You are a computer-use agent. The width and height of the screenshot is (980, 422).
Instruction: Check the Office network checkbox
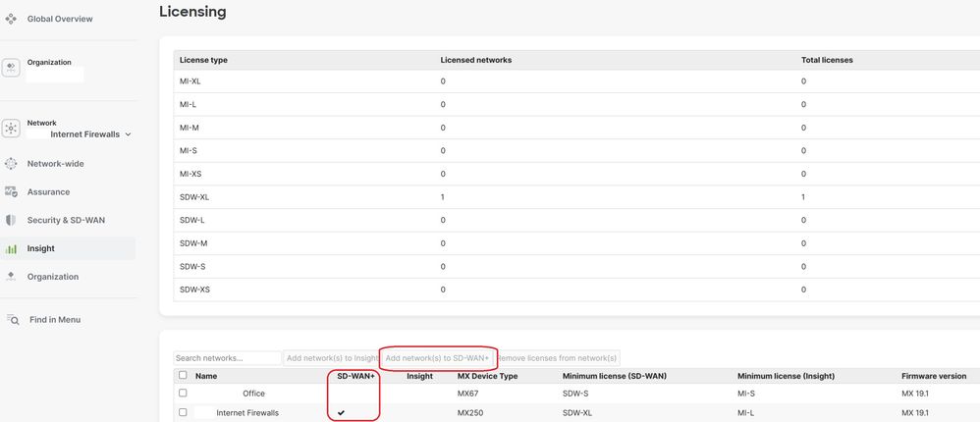point(183,394)
